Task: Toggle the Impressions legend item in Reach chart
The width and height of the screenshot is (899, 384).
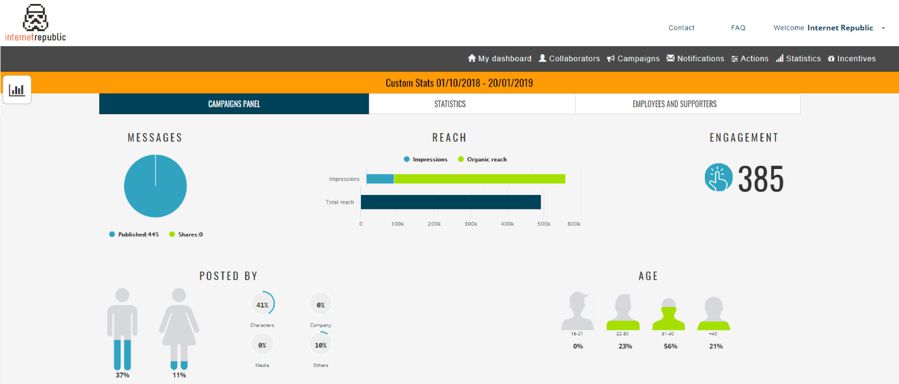Action: coord(425,159)
